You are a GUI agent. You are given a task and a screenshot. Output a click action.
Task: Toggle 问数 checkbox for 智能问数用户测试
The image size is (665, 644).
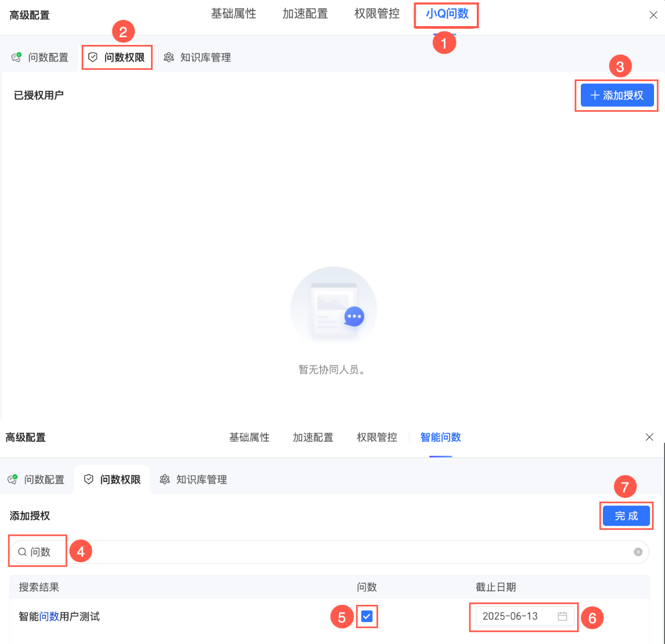click(x=367, y=616)
